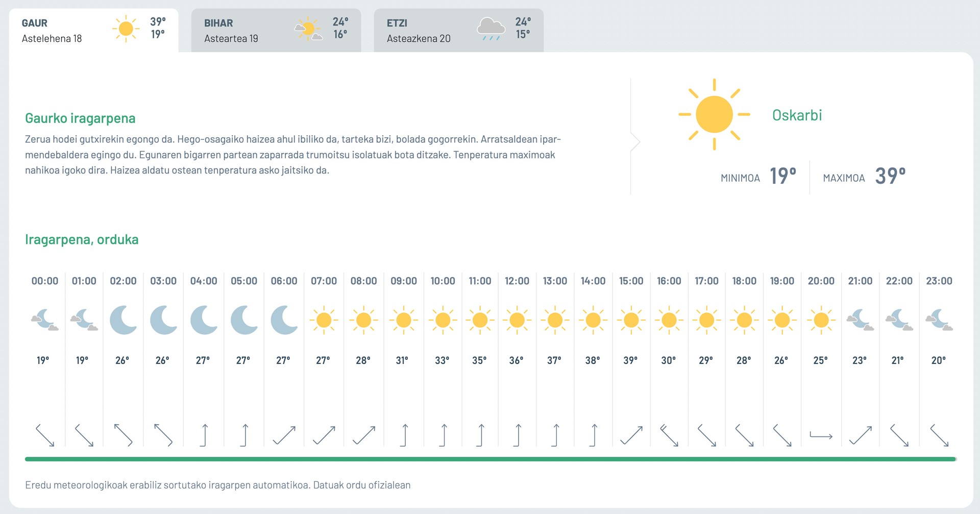The width and height of the screenshot is (980, 514).
Task: Click the wind arrow icon at 20:00
Action: [x=821, y=435]
